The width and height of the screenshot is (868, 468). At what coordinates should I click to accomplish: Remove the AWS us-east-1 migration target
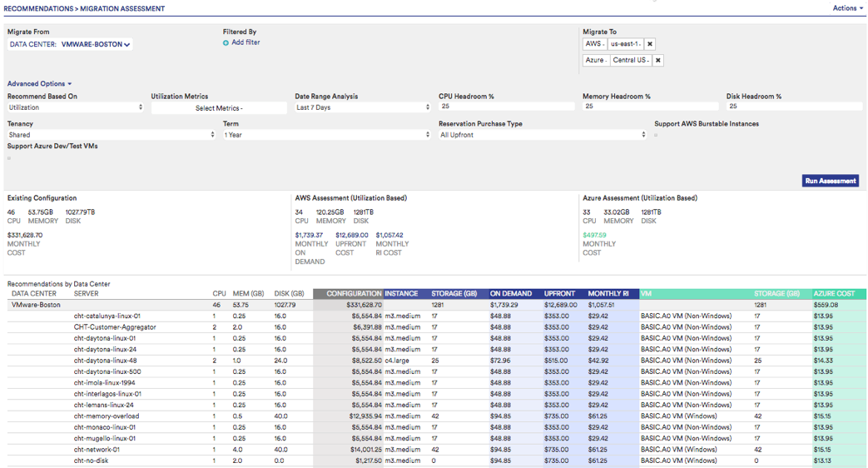tap(650, 44)
